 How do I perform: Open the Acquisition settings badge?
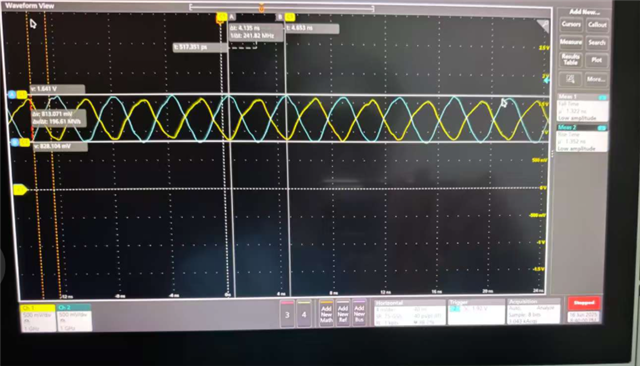coord(534,312)
